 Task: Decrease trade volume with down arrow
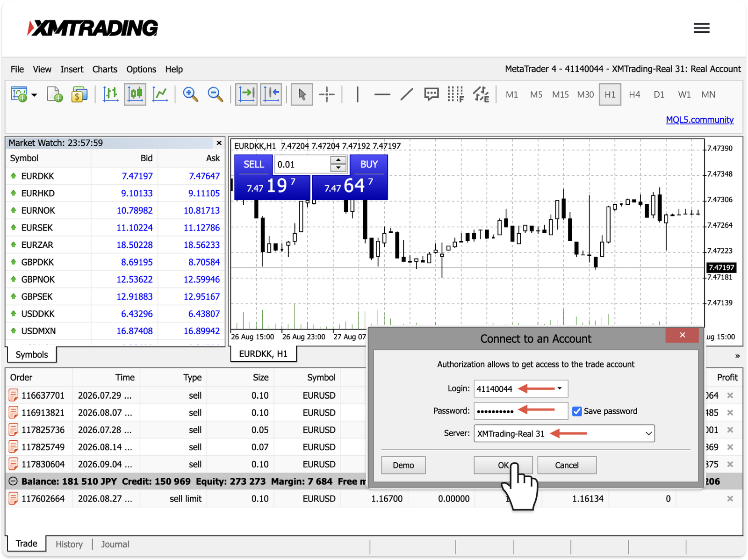[x=338, y=168]
